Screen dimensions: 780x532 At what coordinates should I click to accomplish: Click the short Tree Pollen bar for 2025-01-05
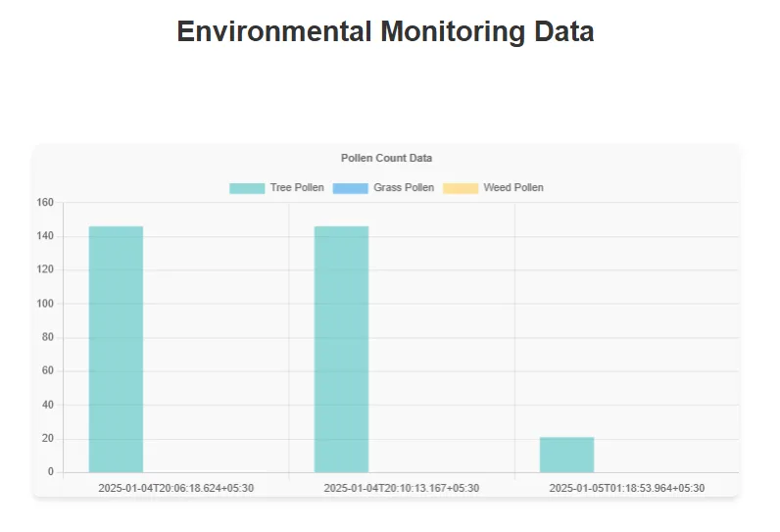point(566,455)
